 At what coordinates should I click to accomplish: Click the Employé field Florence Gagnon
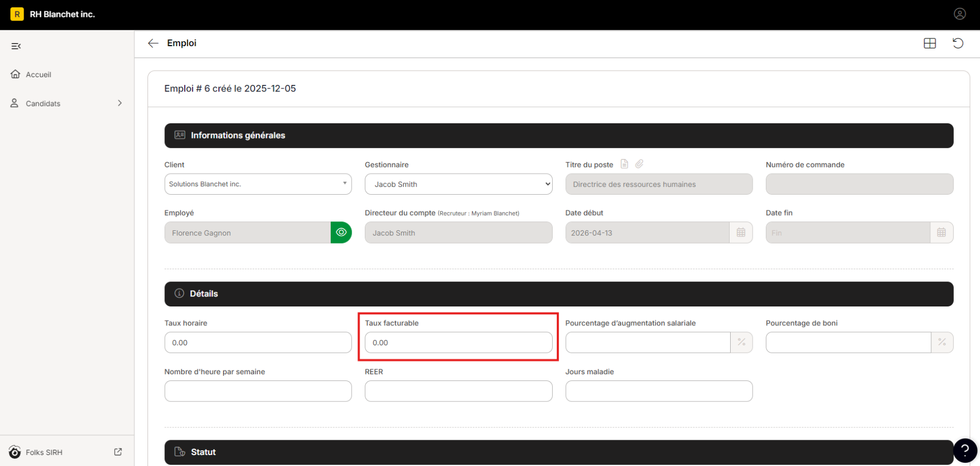pos(247,232)
